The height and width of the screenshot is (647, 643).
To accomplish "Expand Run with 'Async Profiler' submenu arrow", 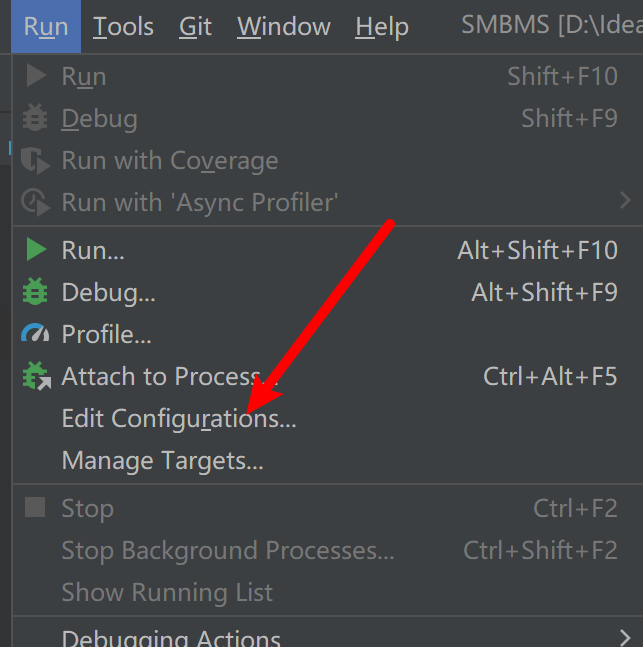I will [625, 202].
